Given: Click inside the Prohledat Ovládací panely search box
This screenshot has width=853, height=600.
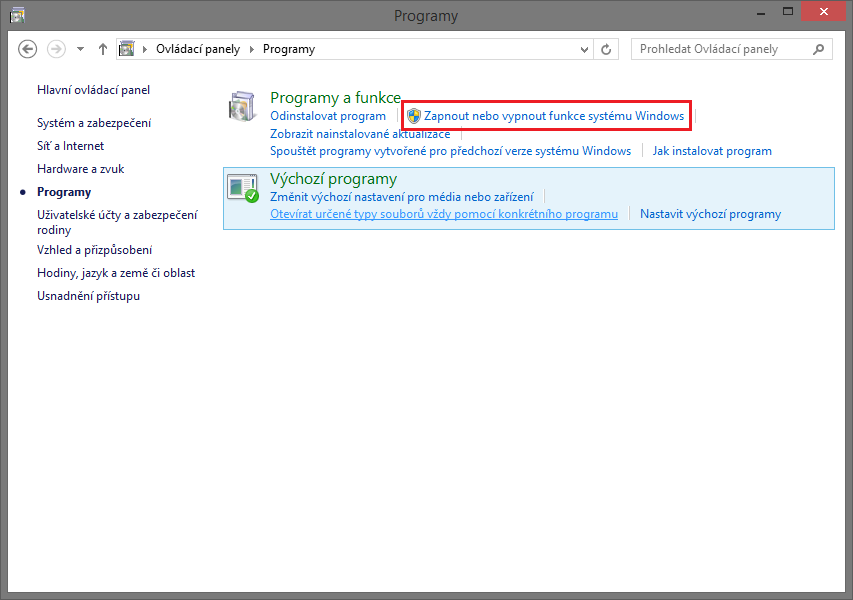Looking at the screenshot, I should 720,48.
